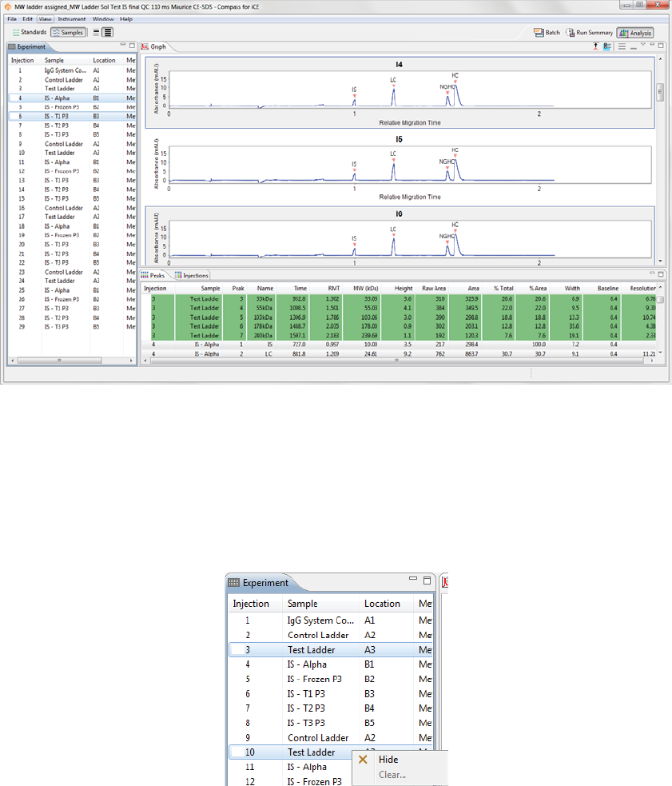Screen dimensions: 672x786
Task: Select overlay single-line graph icon
Action: (x=634, y=48)
